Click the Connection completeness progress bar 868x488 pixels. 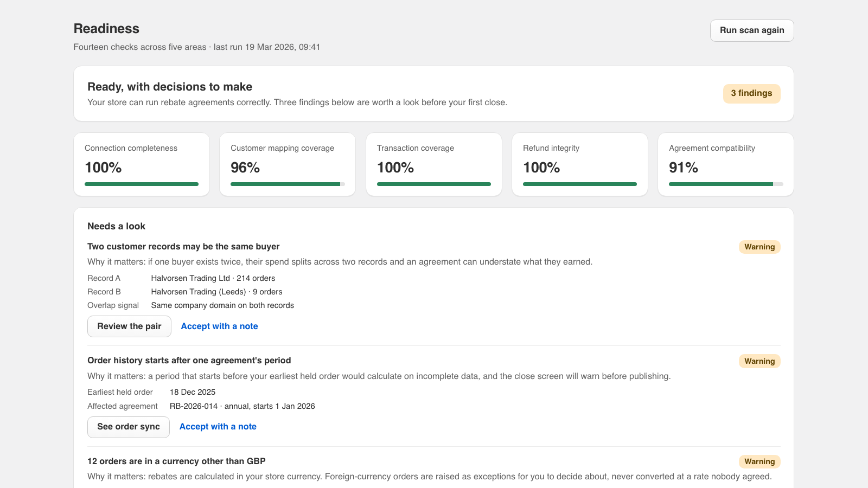142,184
